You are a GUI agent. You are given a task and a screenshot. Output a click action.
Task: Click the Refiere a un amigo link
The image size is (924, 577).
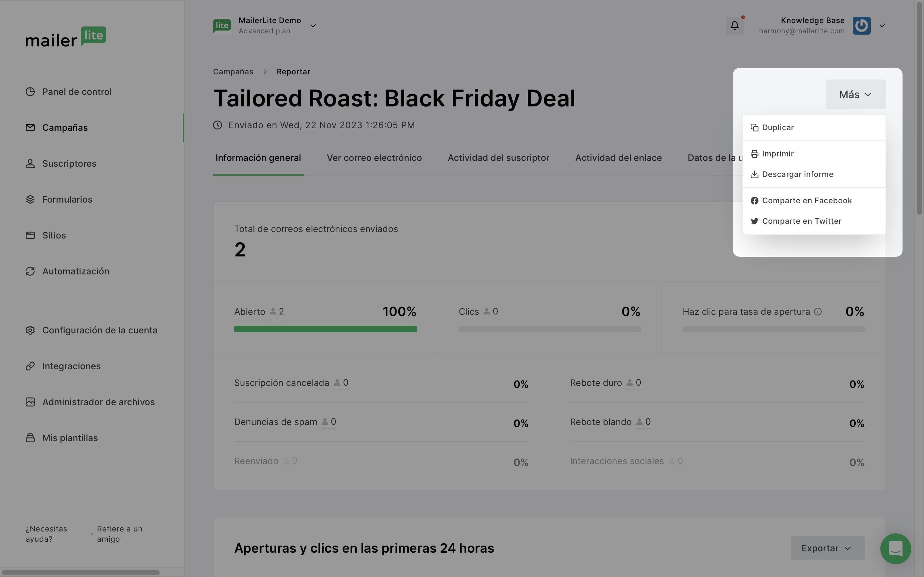click(x=119, y=534)
